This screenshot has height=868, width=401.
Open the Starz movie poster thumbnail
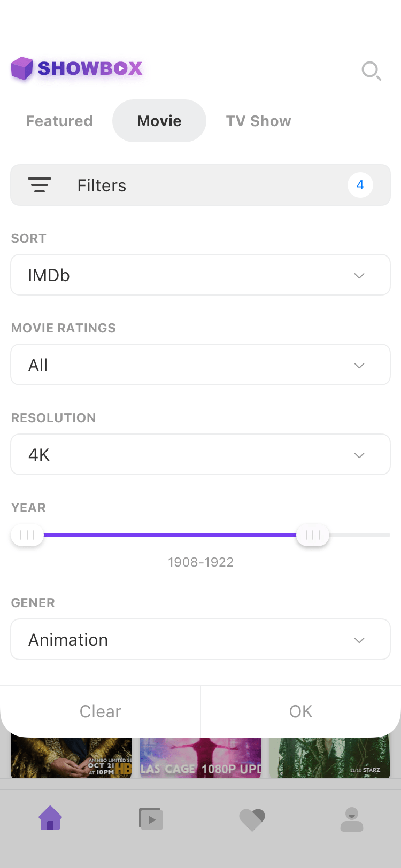[x=330, y=758]
